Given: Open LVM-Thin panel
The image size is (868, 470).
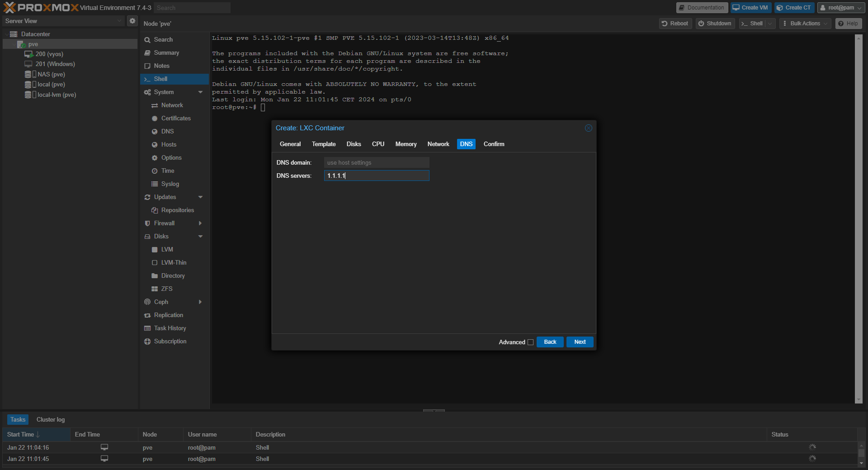Looking at the screenshot, I should (x=175, y=262).
